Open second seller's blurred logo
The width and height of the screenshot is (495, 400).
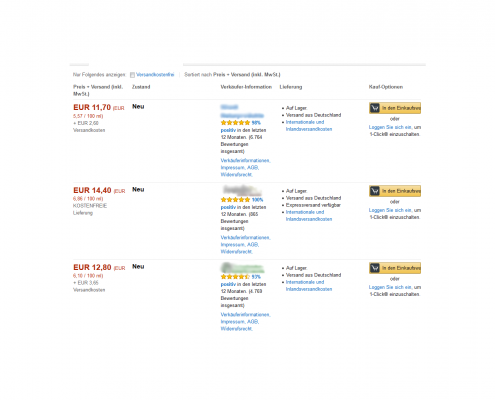coord(242,191)
